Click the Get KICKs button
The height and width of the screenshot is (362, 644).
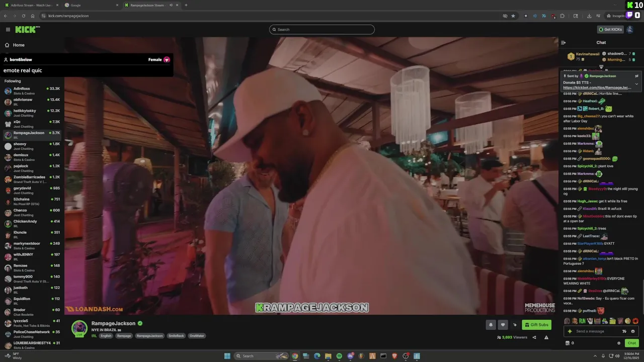point(610,30)
